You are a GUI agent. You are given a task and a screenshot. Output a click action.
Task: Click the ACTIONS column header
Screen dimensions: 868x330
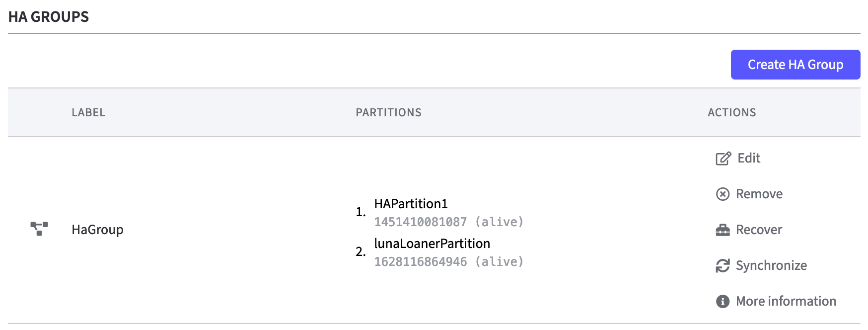(731, 113)
